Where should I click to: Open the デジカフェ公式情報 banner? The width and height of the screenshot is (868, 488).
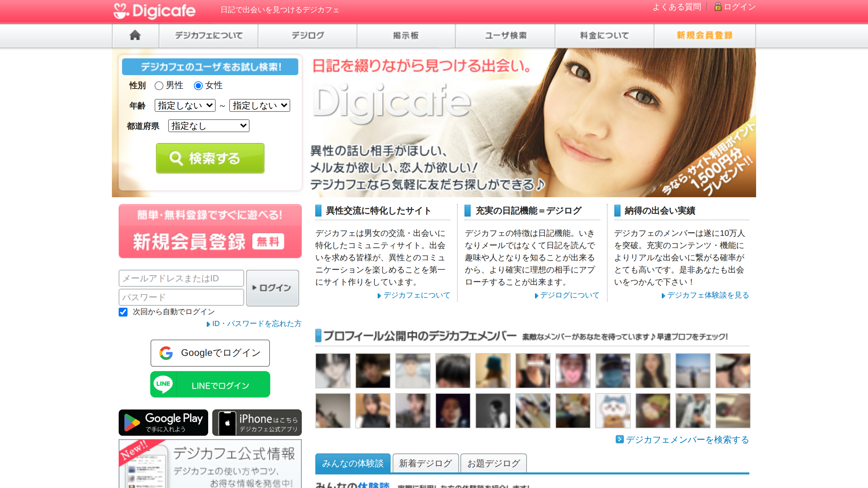coord(210,464)
